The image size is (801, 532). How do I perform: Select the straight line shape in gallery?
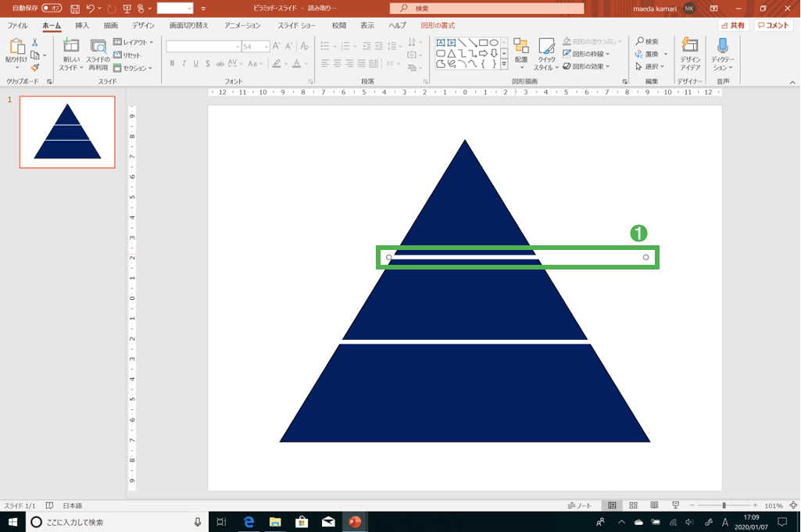tap(462, 42)
